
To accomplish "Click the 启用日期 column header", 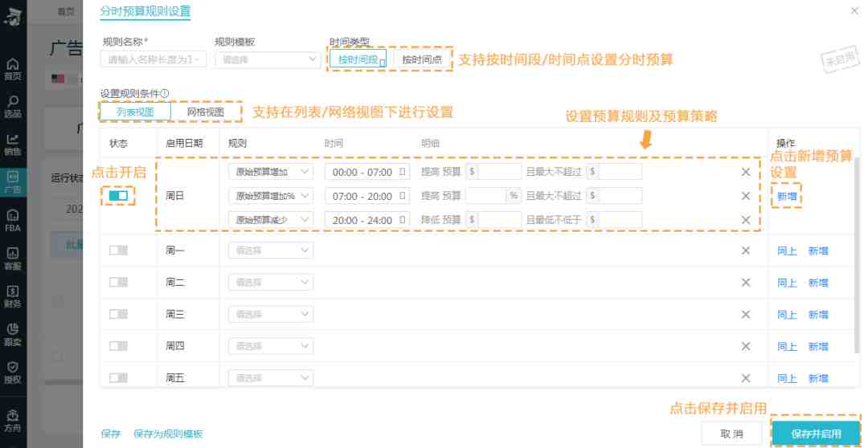I will pyautogui.click(x=184, y=143).
